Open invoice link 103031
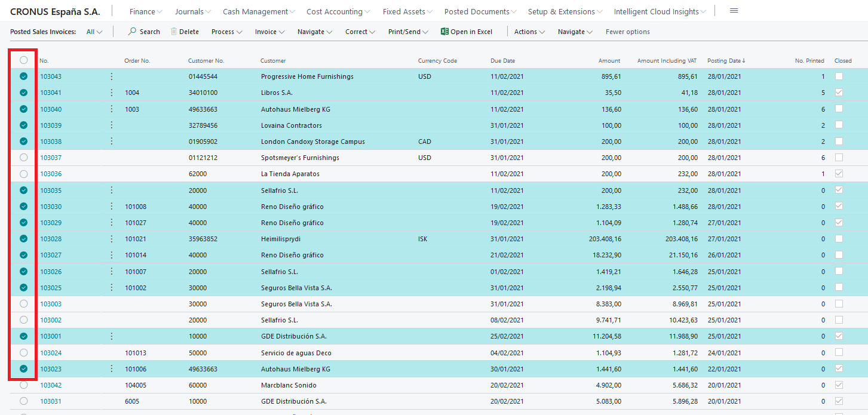This screenshot has width=868, height=415. (51, 401)
